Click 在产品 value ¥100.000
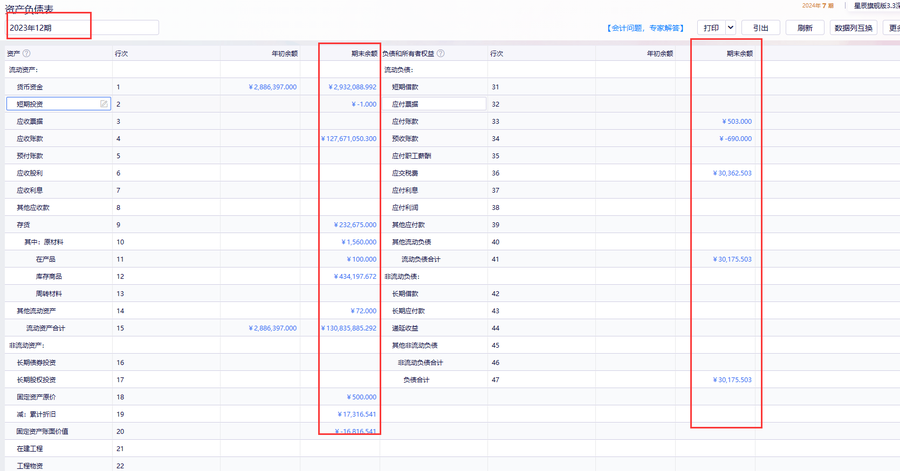 [x=362, y=259]
